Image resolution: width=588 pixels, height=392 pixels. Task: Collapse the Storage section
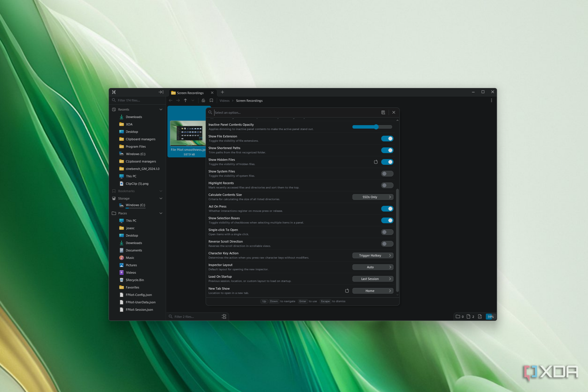pyautogui.click(x=161, y=198)
